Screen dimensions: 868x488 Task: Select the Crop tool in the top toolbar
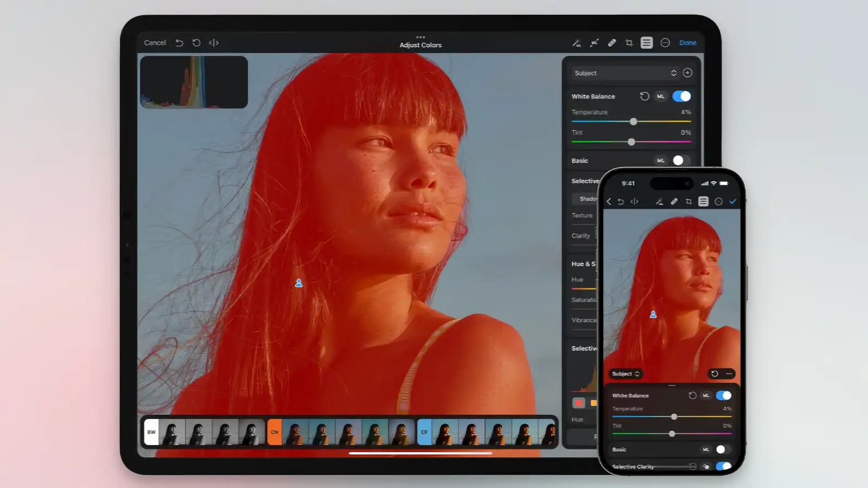coord(628,42)
